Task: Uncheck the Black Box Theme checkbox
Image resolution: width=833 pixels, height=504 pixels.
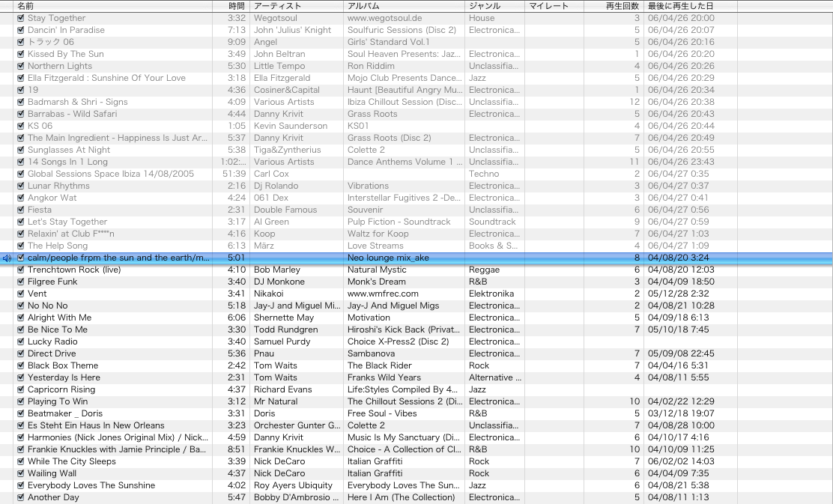Action: (21, 366)
